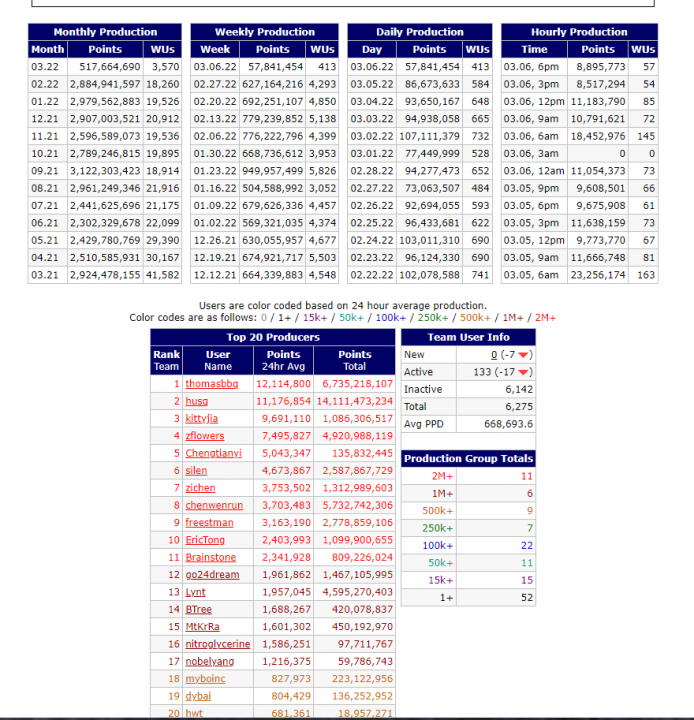694x720 pixels.
Task: Open silen user link
Action: pyautogui.click(x=196, y=471)
